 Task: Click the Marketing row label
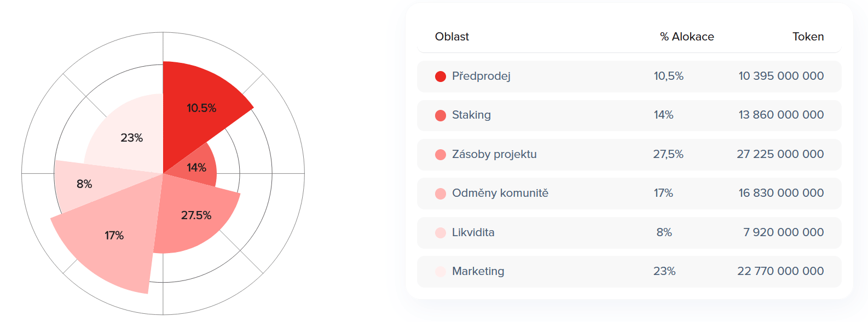(x=478, y=271)
